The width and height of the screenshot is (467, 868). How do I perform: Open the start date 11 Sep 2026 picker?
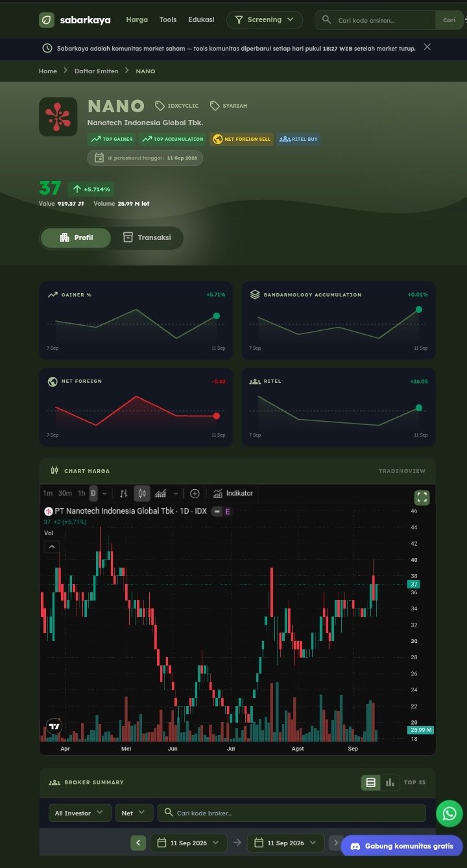(189, 843)
